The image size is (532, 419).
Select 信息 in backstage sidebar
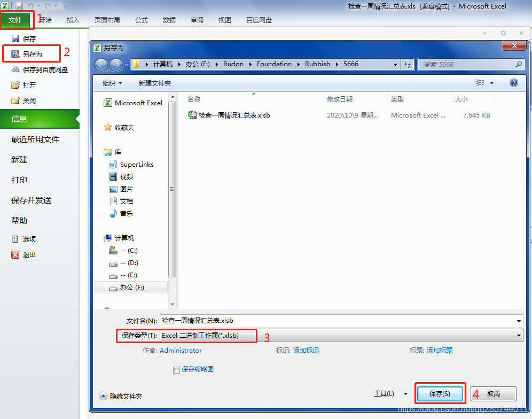pyautogui.click(x=40, y=119)
